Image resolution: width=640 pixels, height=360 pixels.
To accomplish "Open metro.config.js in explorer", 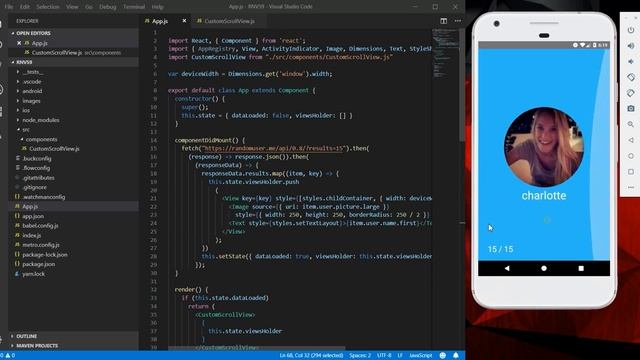I will click(41, 245).
